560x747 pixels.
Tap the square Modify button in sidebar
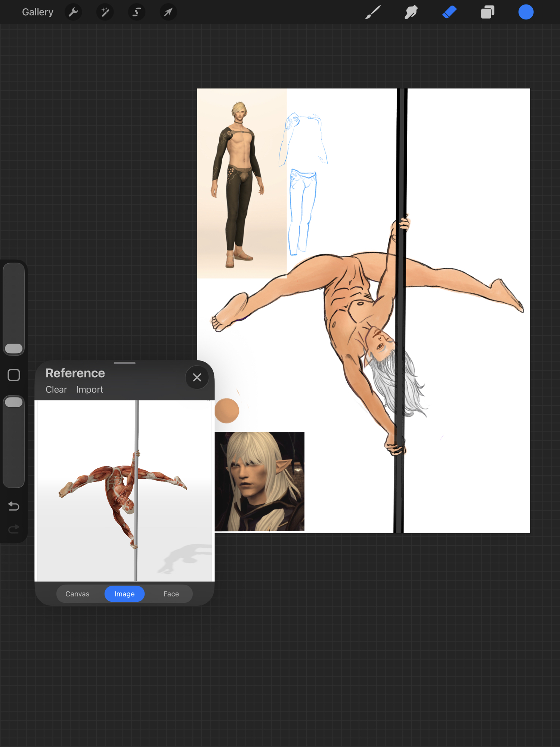click(x=14, y=375)
